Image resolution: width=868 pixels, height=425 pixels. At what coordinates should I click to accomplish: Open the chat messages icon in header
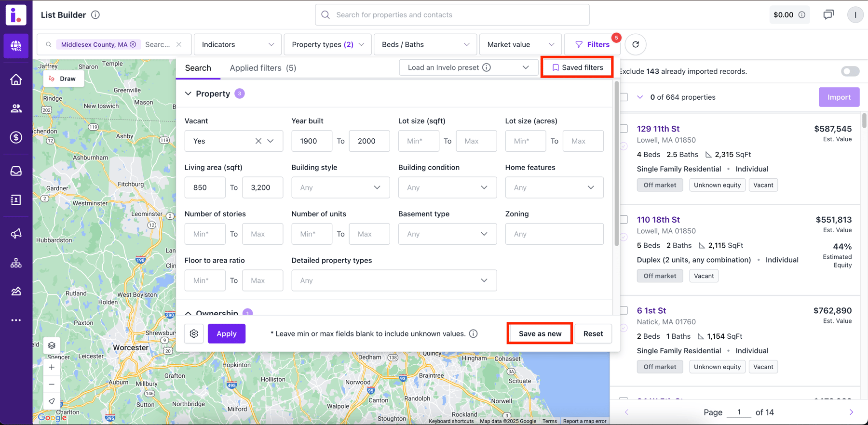pyautogui.click(x=828, y=15)
